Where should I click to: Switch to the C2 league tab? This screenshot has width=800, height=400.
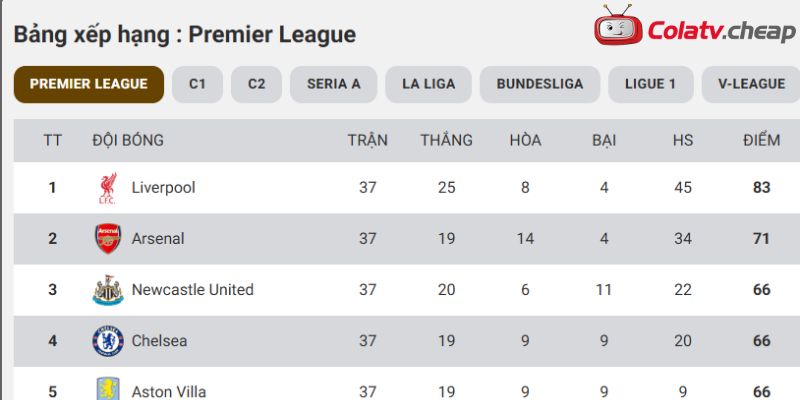point(257,84)
